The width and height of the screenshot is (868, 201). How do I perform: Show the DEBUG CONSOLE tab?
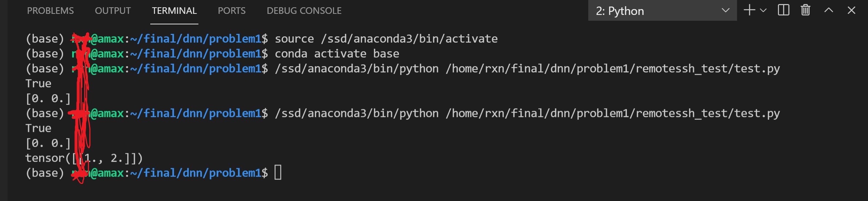[x=304, y=11]
